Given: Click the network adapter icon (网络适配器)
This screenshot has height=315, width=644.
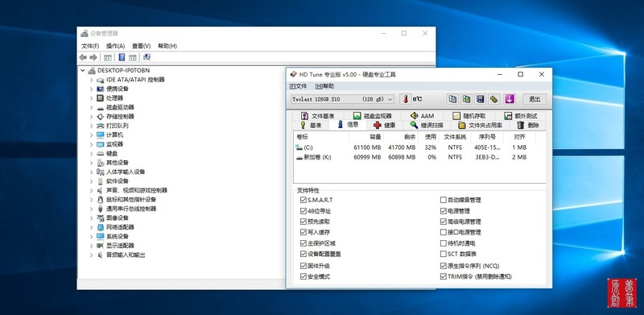Looking at the screenshot, I should click(x=100, y=227).
